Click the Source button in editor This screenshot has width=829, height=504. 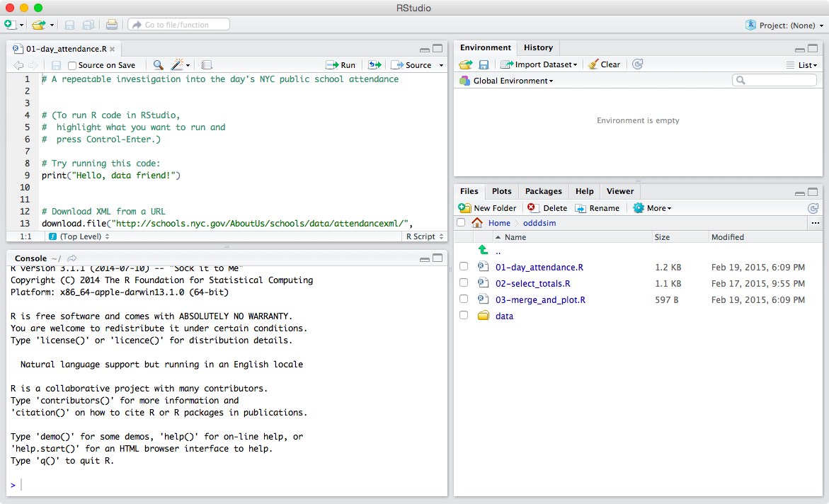pyautogui.click(x=411, y=65)
